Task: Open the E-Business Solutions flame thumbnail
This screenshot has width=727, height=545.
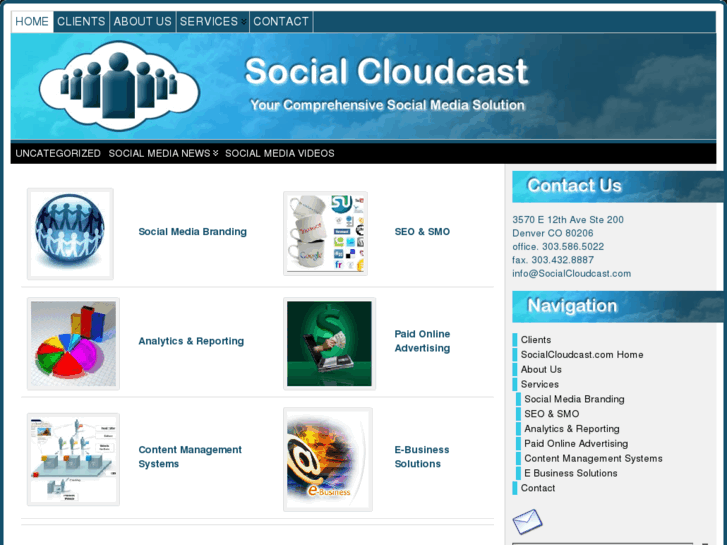Action: 328,460
